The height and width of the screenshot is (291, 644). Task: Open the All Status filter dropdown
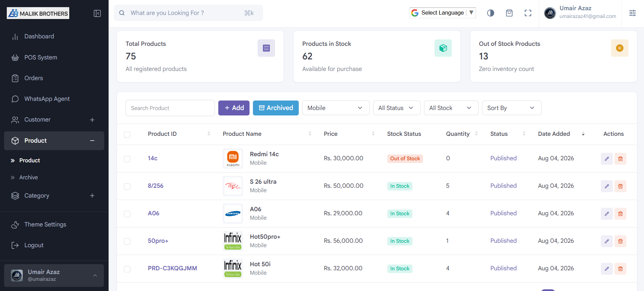click(397, 108)
